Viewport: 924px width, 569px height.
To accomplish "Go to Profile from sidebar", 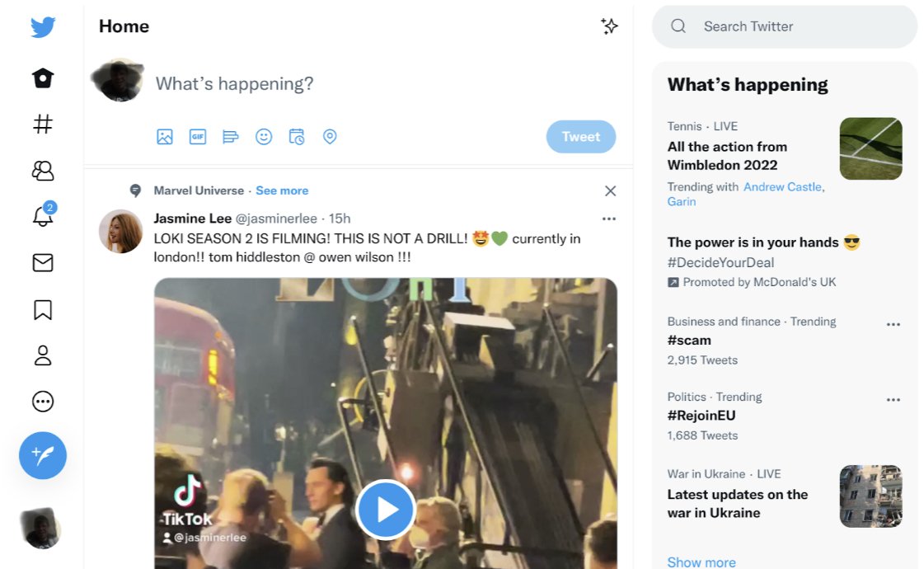I will tap(42, 355).
